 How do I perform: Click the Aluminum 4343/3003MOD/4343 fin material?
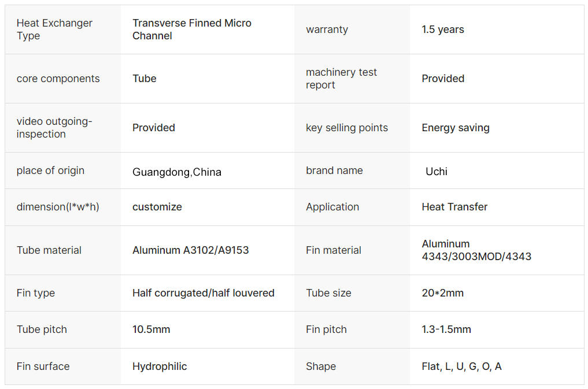pyautogui.click(x=476, y=250)
